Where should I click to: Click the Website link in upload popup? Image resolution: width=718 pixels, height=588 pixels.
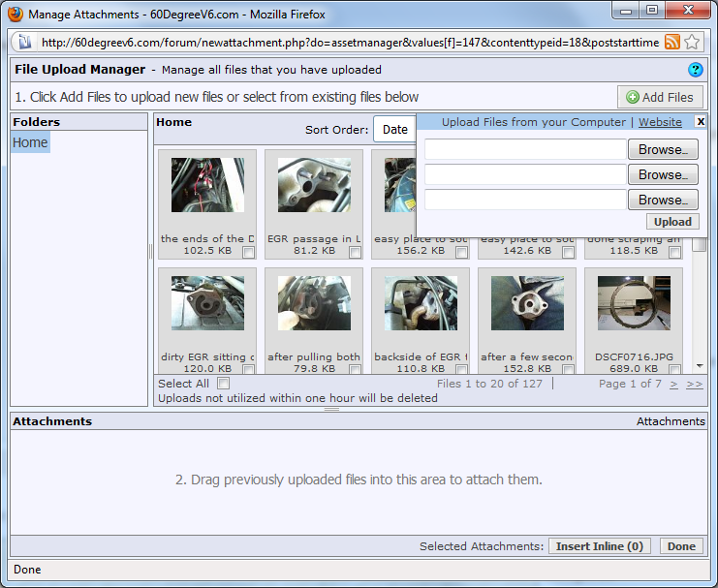point(660,122)
